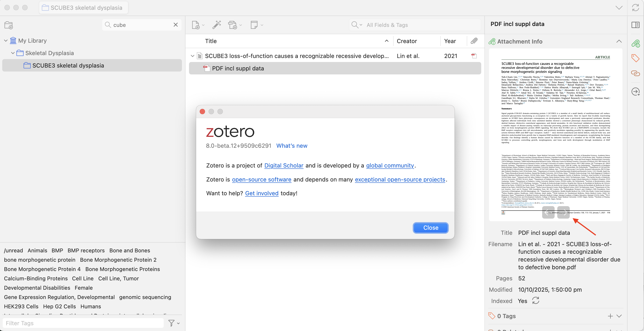644x331 pixels.
Task: Clear the collection search 'cube' text
Action: 175,25
